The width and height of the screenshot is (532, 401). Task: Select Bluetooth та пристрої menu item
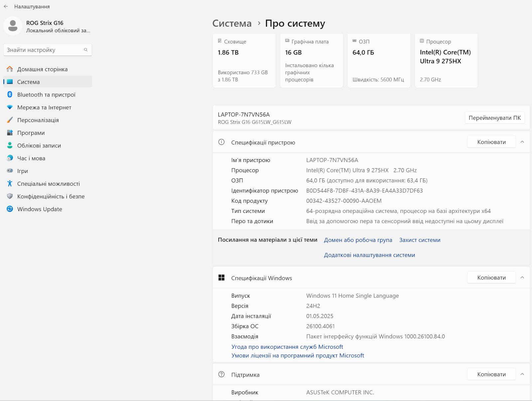(48, 95)
